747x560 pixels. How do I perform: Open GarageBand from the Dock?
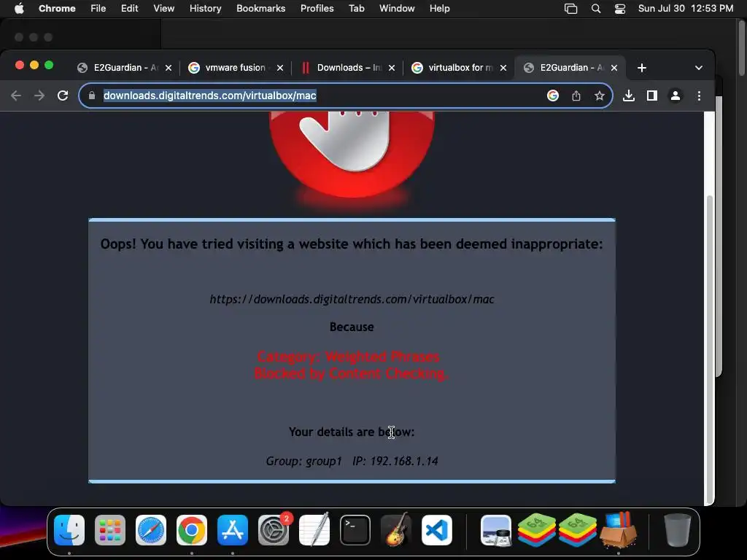(396, 530)
